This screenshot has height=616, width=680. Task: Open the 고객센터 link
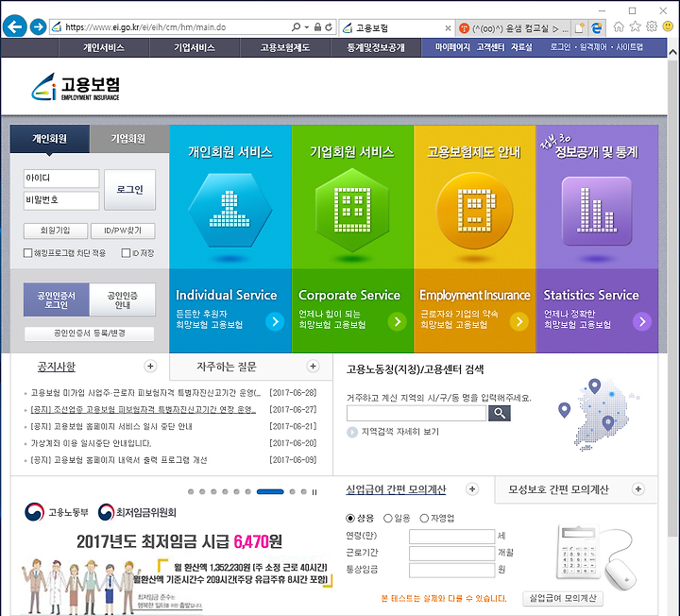[x=490, y=47]
